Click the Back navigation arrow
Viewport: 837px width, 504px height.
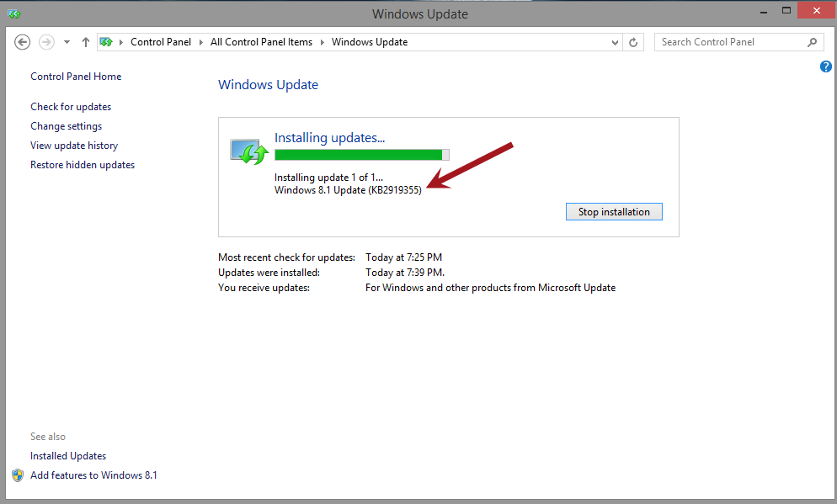click(x=22, y=42)
